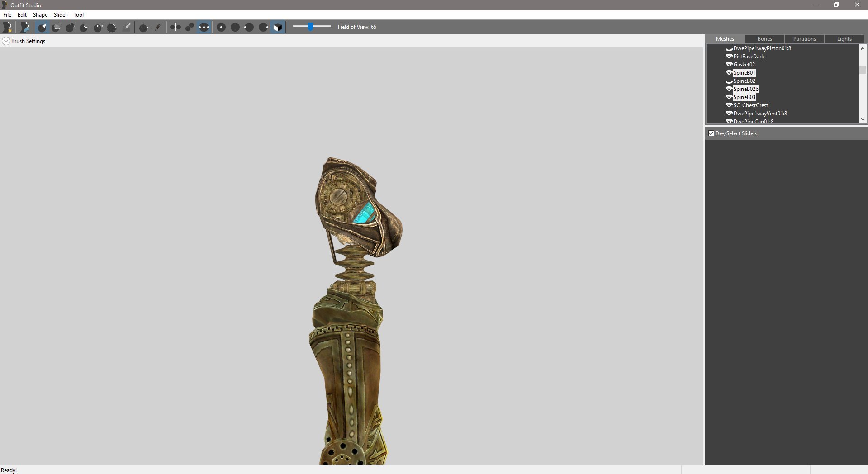The image size is (868, 474).
Task: Select the Move brush tool
Action: (x=98, y=27)
